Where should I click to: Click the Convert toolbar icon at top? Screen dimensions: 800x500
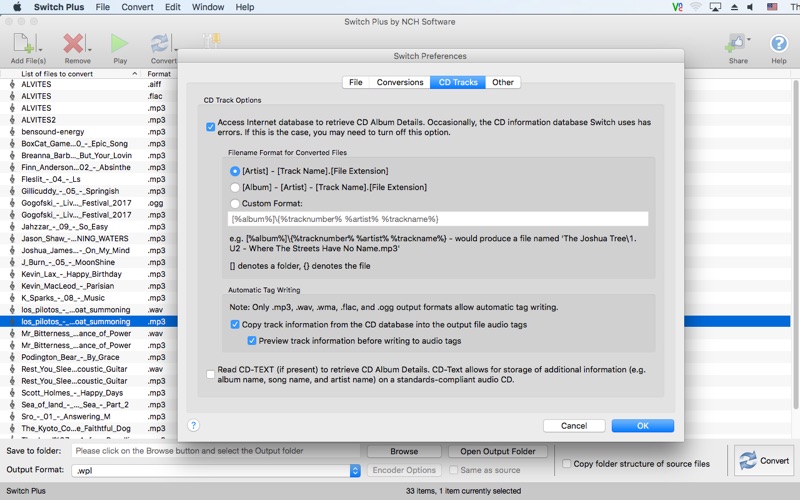click(x=160, y=43)
